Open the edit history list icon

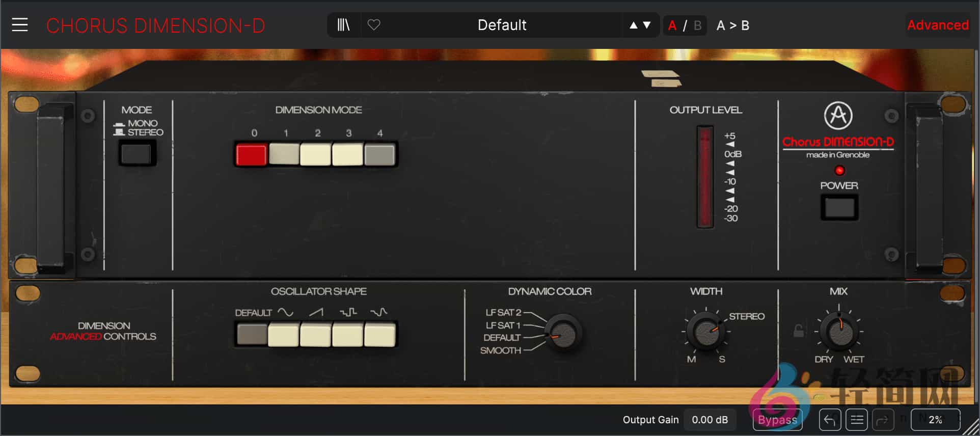(x=857, y=420)
